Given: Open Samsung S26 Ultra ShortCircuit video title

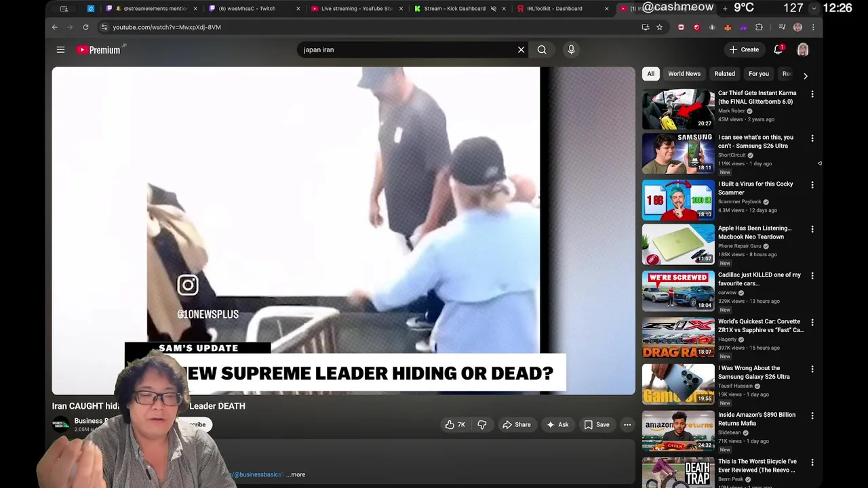Looking at the screenshot, I should coord(755,142).
